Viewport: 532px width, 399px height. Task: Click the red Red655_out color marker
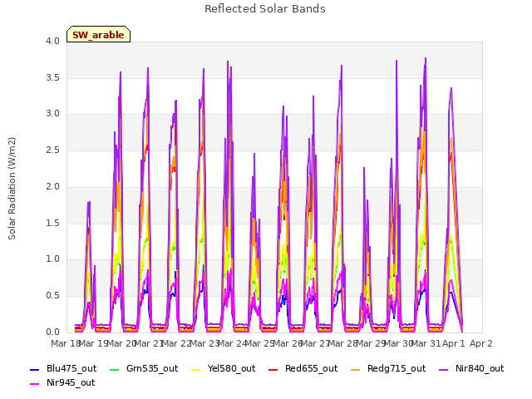coord(273,369)
